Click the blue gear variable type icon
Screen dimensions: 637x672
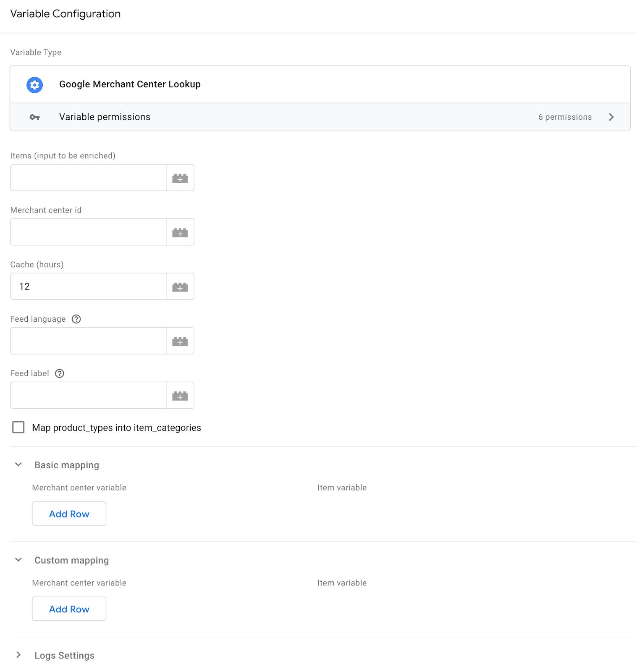(34, 85)
